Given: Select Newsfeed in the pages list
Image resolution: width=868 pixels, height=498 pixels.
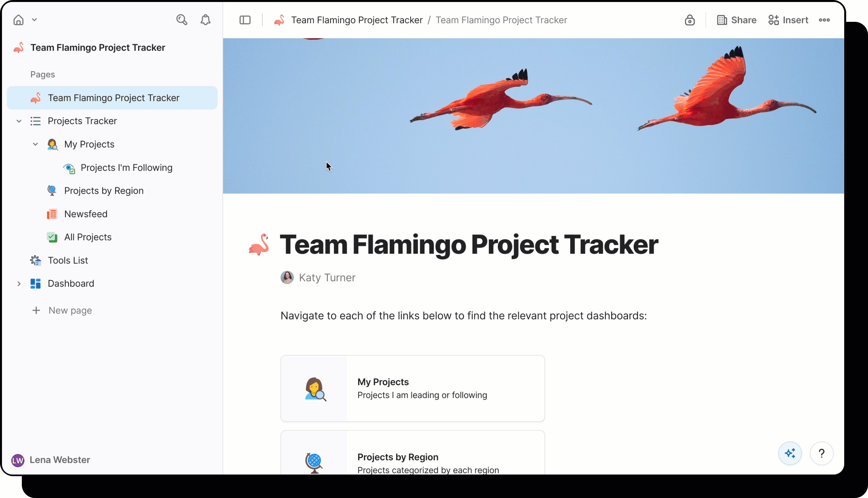Looking at the screenshot, I should 86,214.
